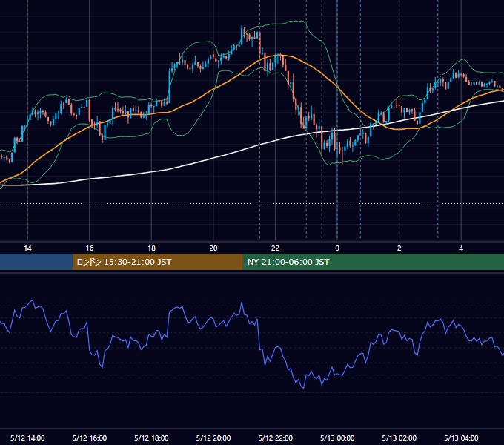The image size is (504, 445).
Task: Click the 0 hour axis label
Action: (x=337, y=248)
